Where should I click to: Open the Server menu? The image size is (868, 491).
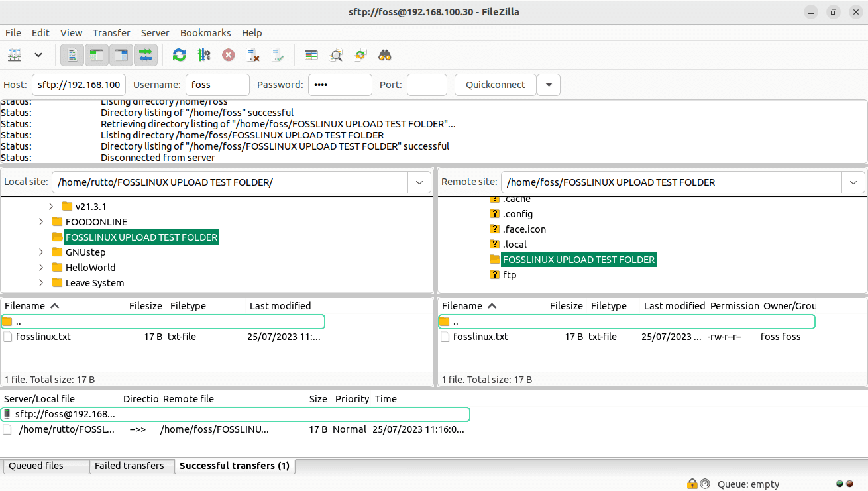click(x=155, y=32)
